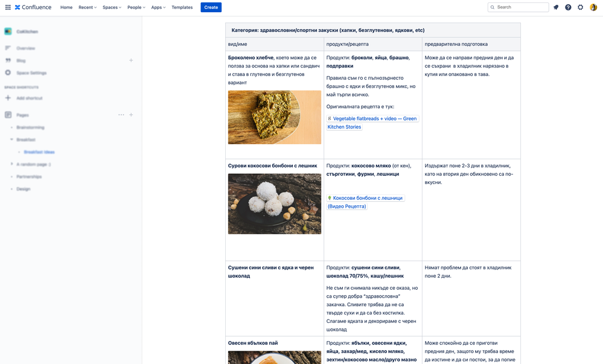Viewport: 603px width, 364px height.
Task: Open your profile avatar
Action: click(x=593, y=7)
